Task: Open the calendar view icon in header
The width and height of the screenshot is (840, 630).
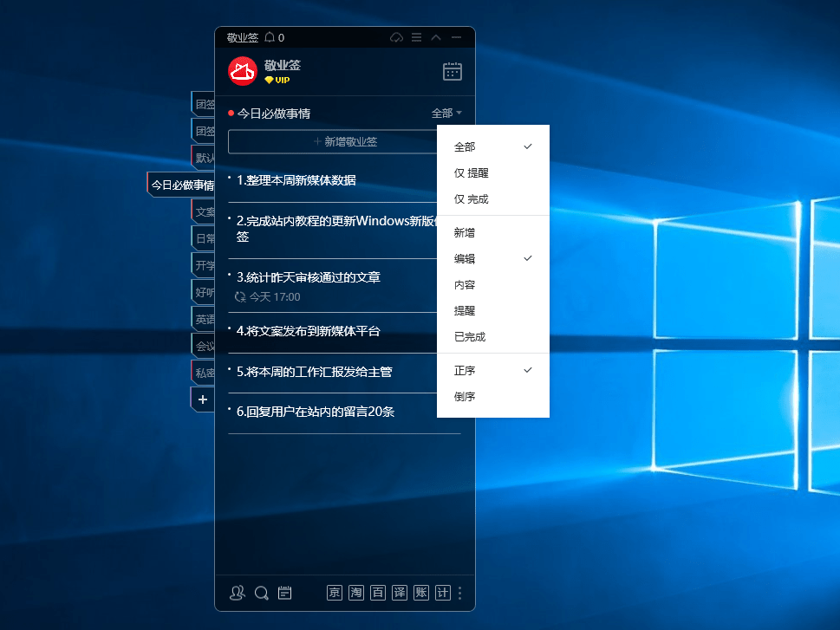Action: click(x=453, y=71)
